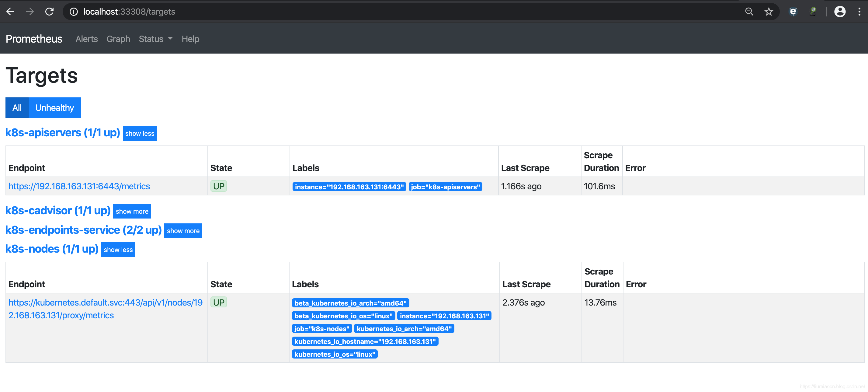Click the browser forward arrow

pos(30,12)
